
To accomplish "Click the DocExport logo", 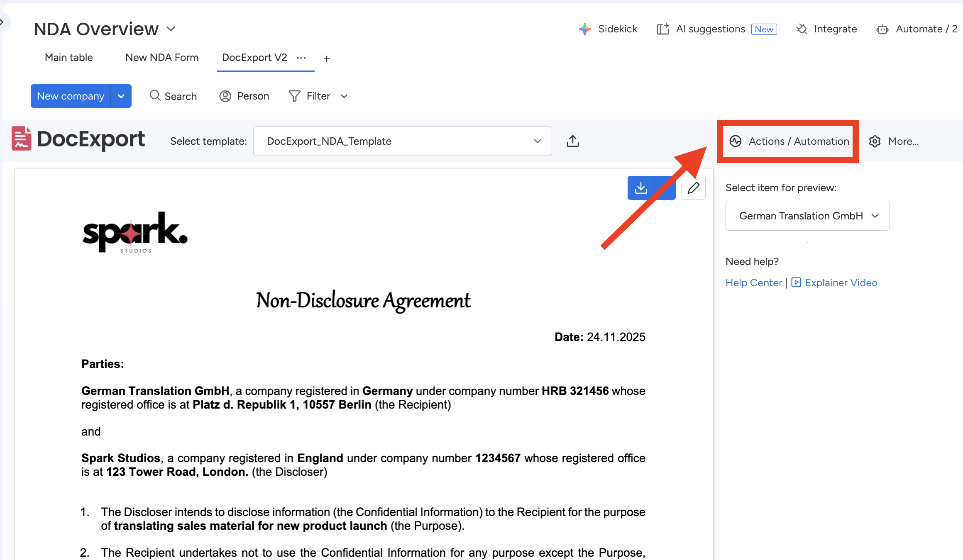I will pyautogui.click(x=78, y=139).
